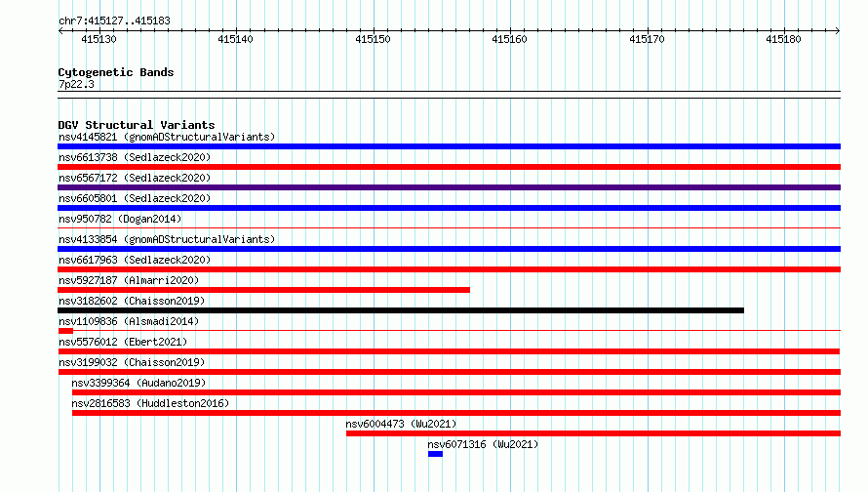Click the small blue block under nsv6071316
Viewport: 868px width, 492px height.
click(x=435, y=454)
